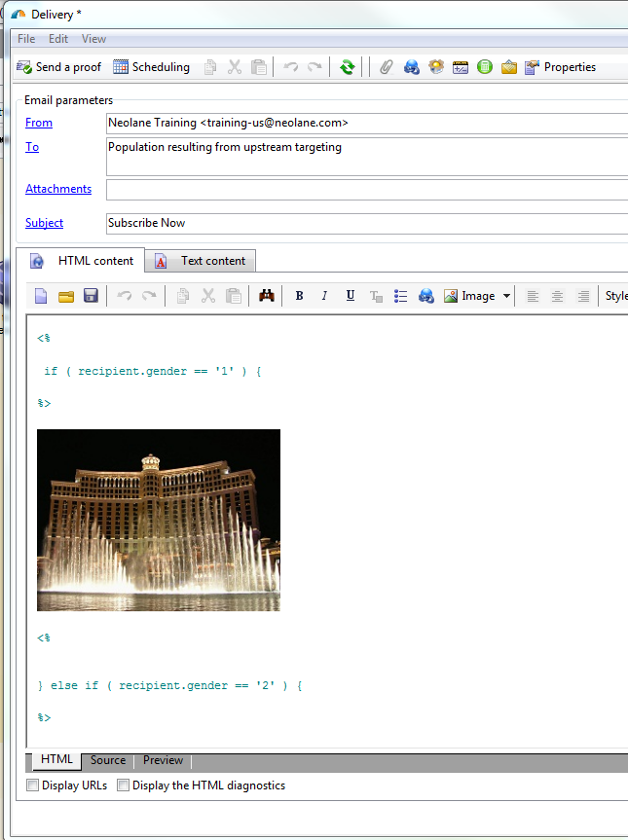Check Display the HTML diagnostics
Viewport: 628px width, 840px height.
(124, 785)
